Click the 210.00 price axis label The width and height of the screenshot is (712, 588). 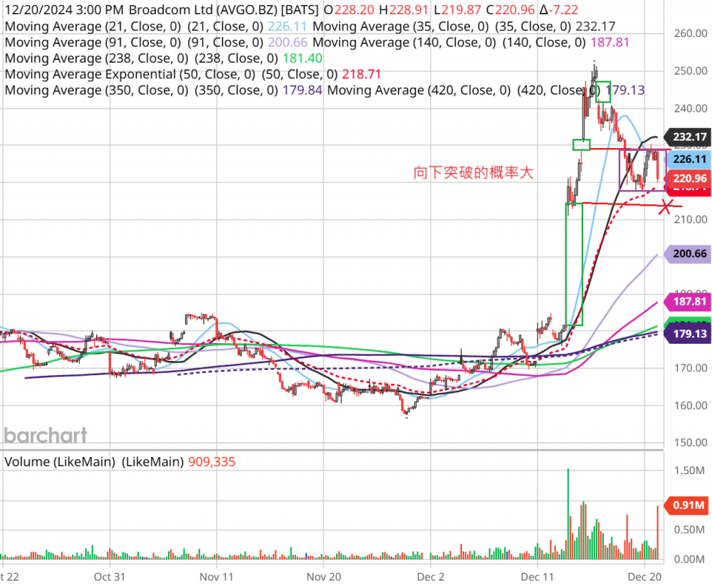(x=690, y=219)
